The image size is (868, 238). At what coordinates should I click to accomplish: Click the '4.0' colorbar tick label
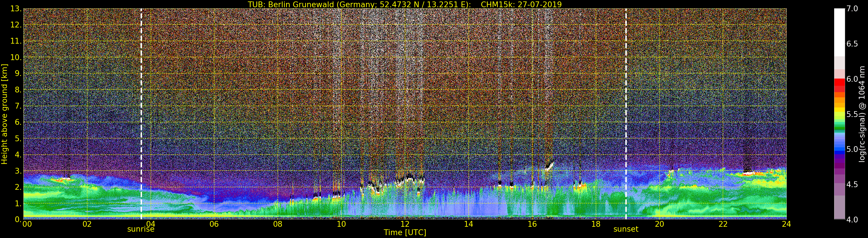click(x=852, y=220)
